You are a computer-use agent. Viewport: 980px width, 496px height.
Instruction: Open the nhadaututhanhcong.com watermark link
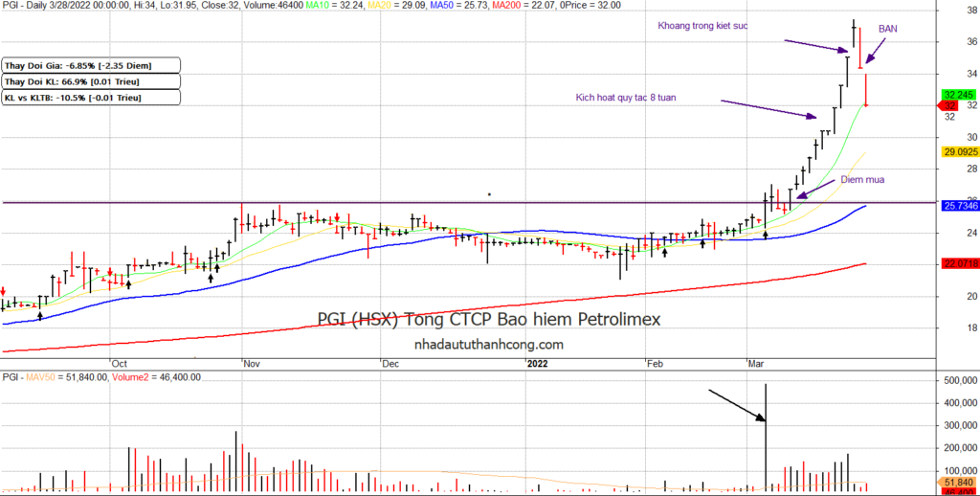pos(488,344)
